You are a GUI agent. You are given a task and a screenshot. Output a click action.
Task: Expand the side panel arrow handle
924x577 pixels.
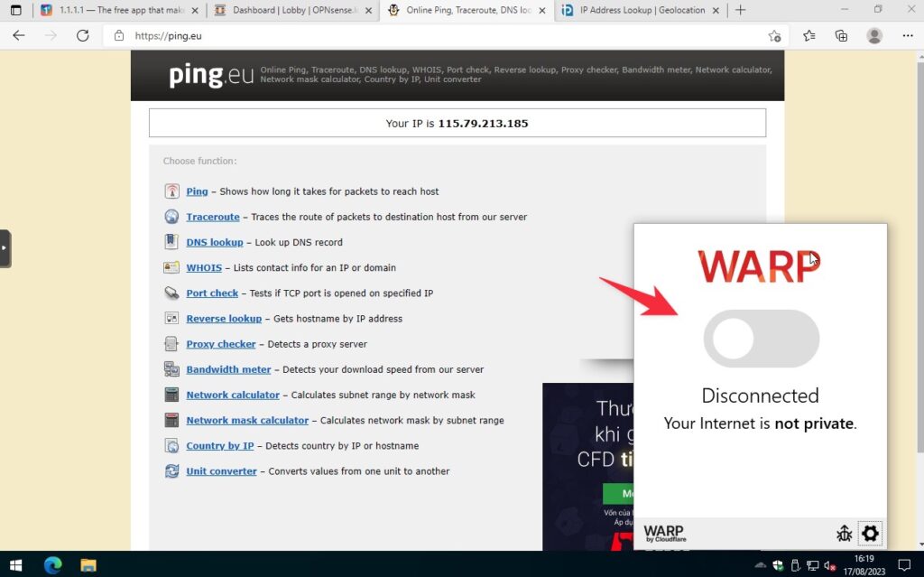tap(5, 248)
